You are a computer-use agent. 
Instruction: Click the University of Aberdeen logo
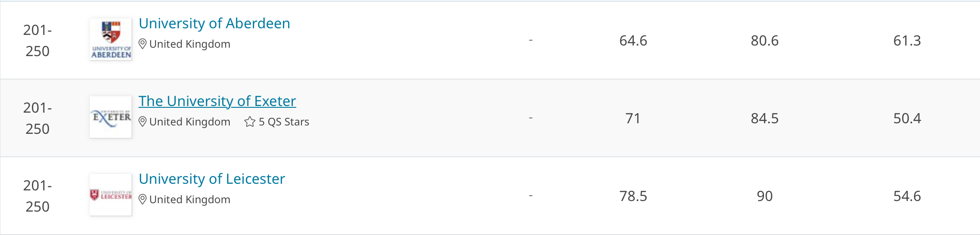point(111,39)
